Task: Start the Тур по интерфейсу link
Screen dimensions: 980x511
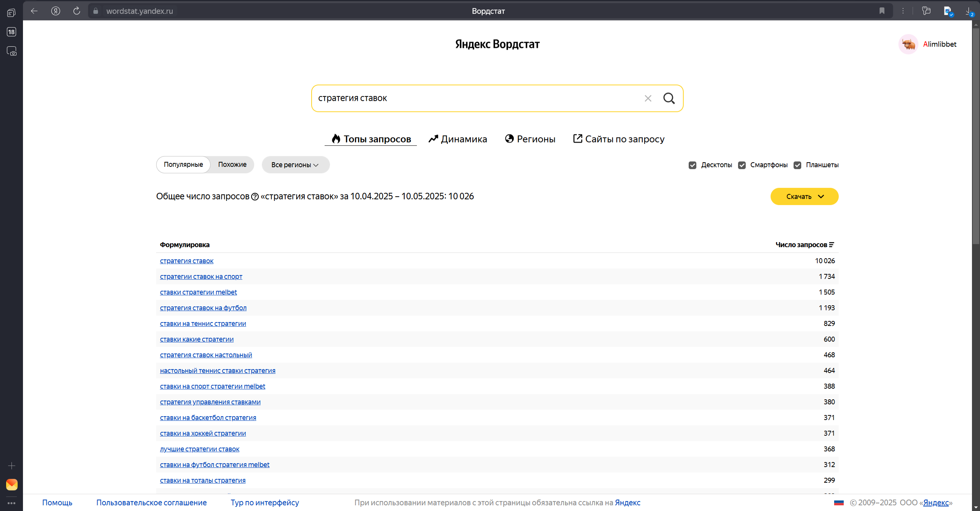Action: [265, 503]
